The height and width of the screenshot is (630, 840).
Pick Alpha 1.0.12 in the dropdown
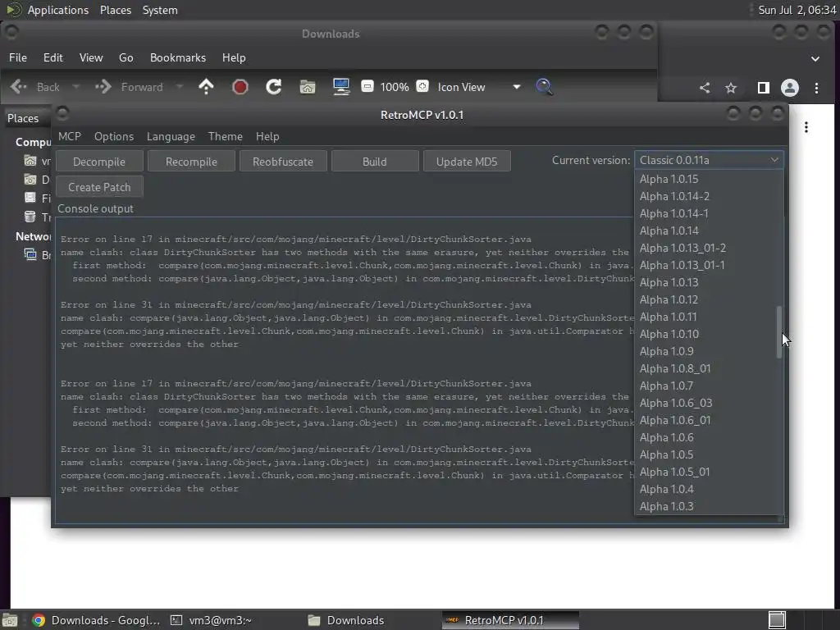(706, 299)
